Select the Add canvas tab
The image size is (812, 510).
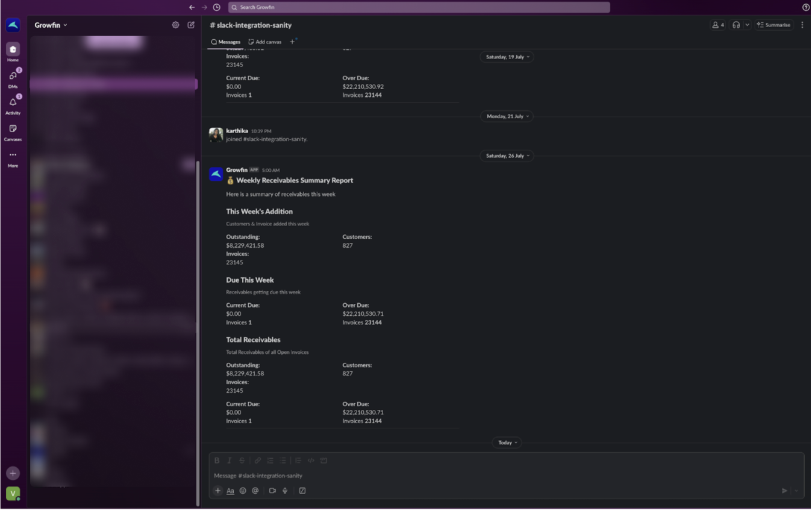click(265, 42)
